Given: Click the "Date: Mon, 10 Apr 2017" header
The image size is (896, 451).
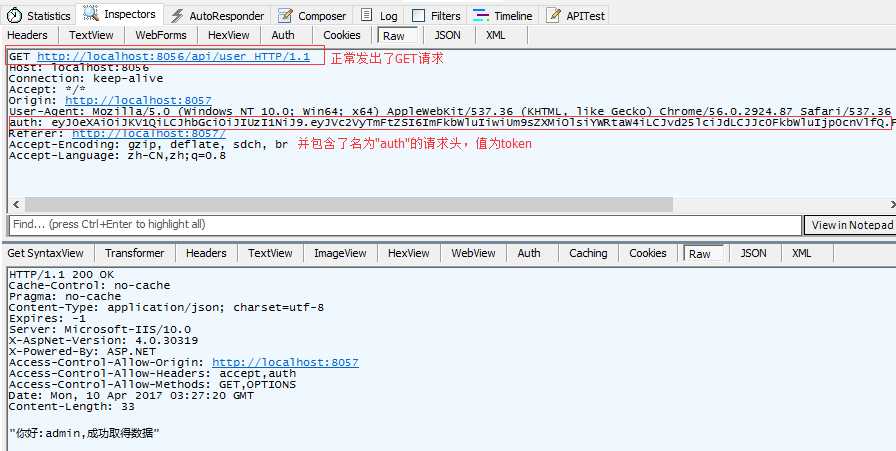Looking at the screenshot, I should (x=131, y=396).
